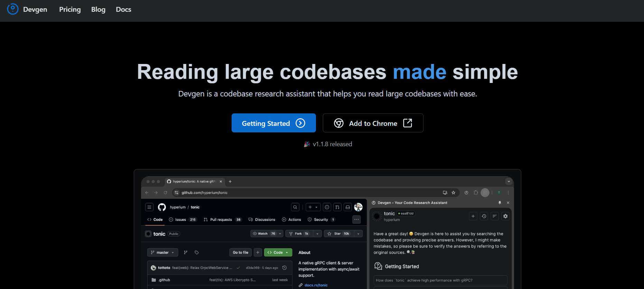Viewport: 644px width, 289px height.
Task: Open the v1.1.8 released announcement
Action: [x=328, y=144]
